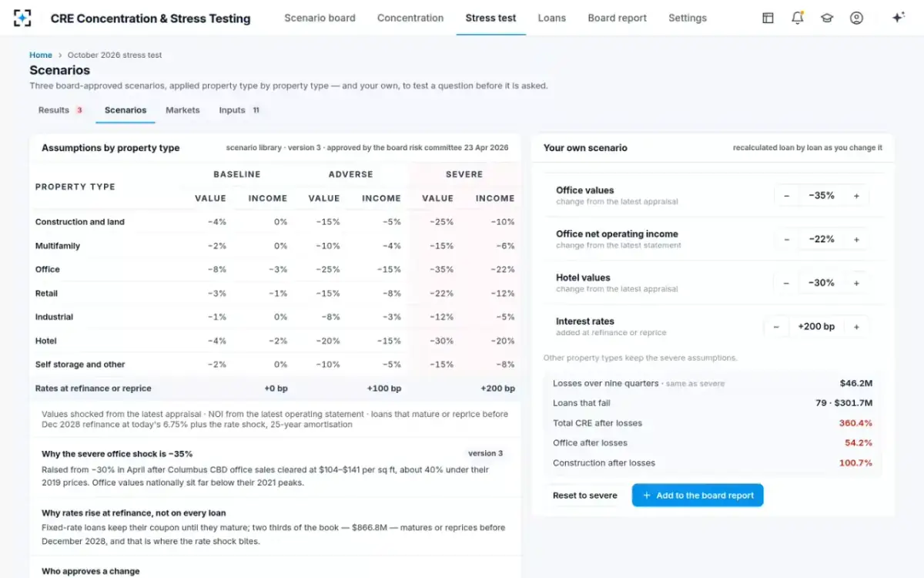
Task: Follow the Home breadcrumb link
Action: pos(41,55)
